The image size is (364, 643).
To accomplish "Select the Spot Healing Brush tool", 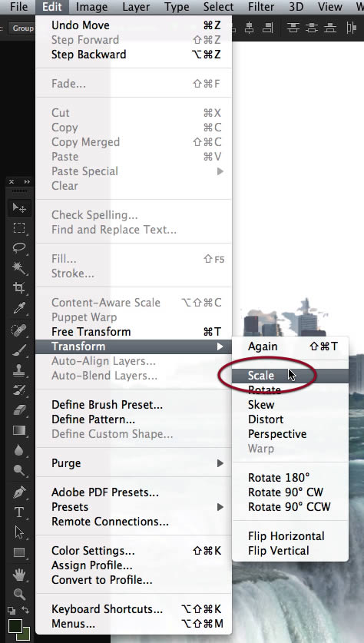I will tap(19, 330).
